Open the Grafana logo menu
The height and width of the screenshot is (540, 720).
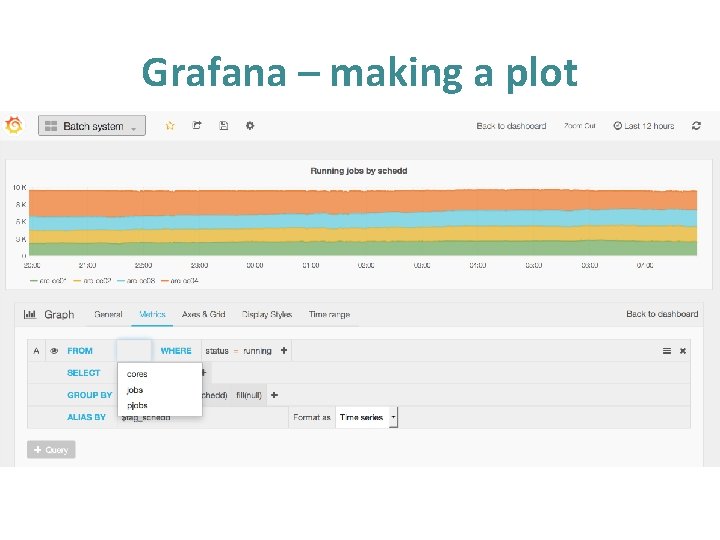pos(14,125)
